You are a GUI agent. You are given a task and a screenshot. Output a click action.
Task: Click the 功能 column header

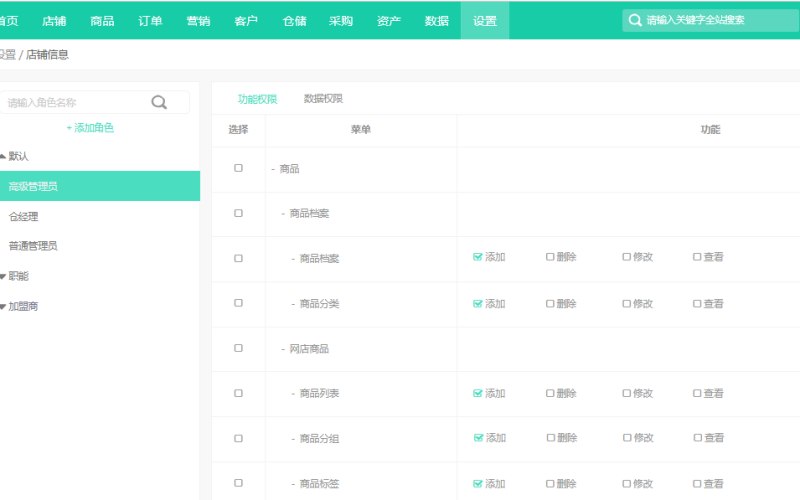click(x=710, y=130)
